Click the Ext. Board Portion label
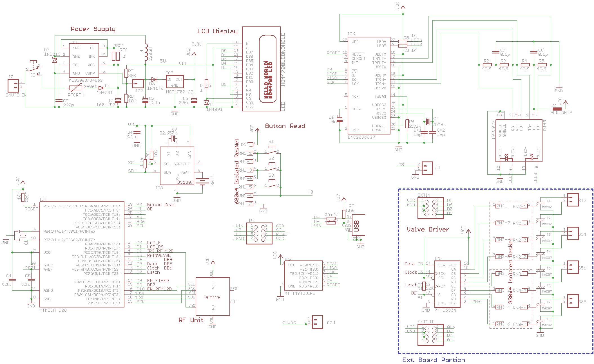 point(434,360)
